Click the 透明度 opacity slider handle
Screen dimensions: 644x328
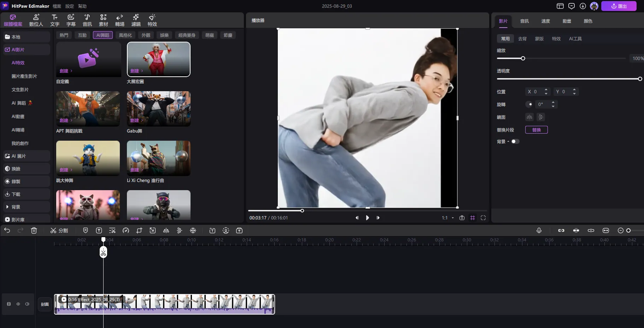point(640,79)
